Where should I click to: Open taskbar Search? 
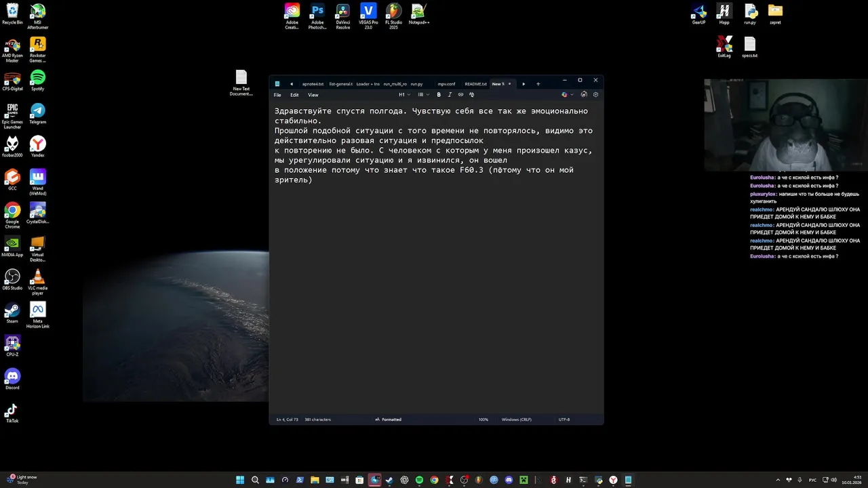point(256,480)
